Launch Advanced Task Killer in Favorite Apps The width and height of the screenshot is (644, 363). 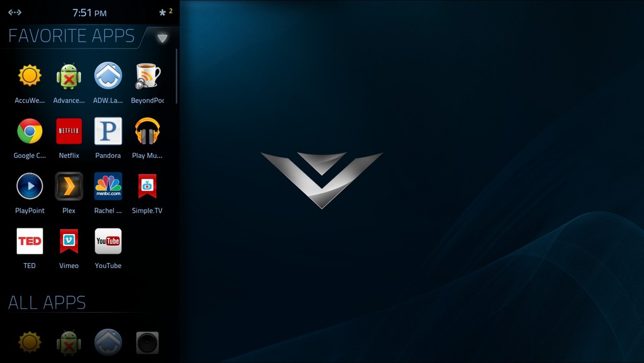coord(69,76)
